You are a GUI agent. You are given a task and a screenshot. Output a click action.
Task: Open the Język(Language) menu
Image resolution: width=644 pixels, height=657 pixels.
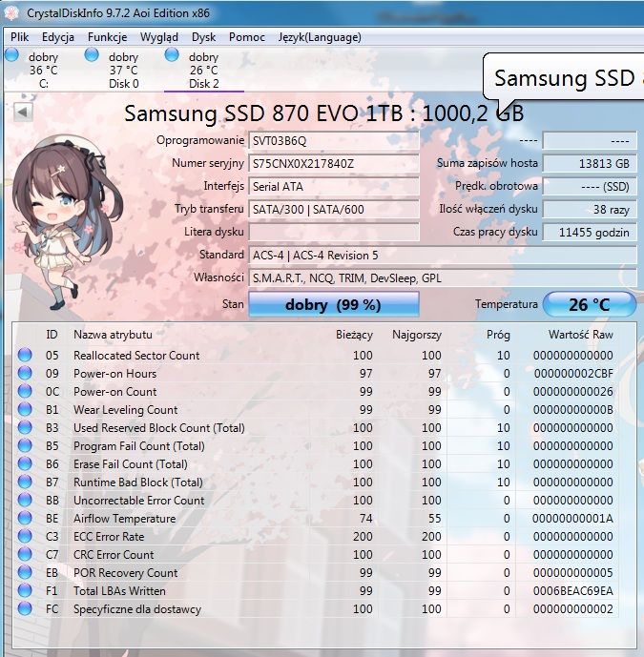320,37
